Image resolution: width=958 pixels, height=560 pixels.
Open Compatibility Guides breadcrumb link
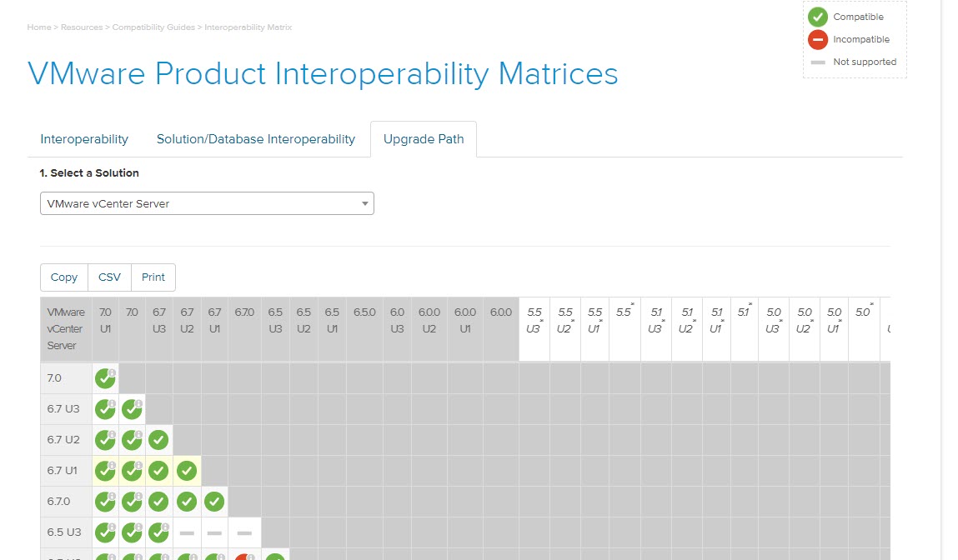coord(154,27)
